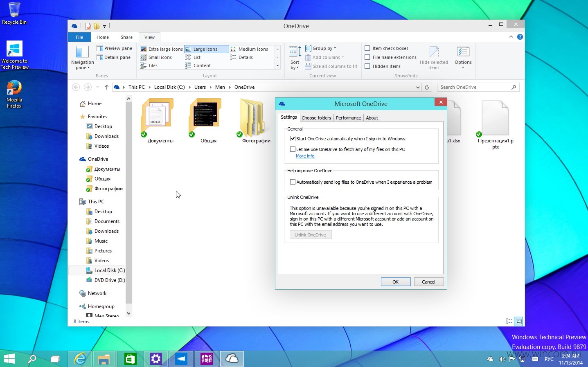Switch to Details layout
Viewport: 588px width, 367px height.
pyautogui.click(x=241, y=57)
